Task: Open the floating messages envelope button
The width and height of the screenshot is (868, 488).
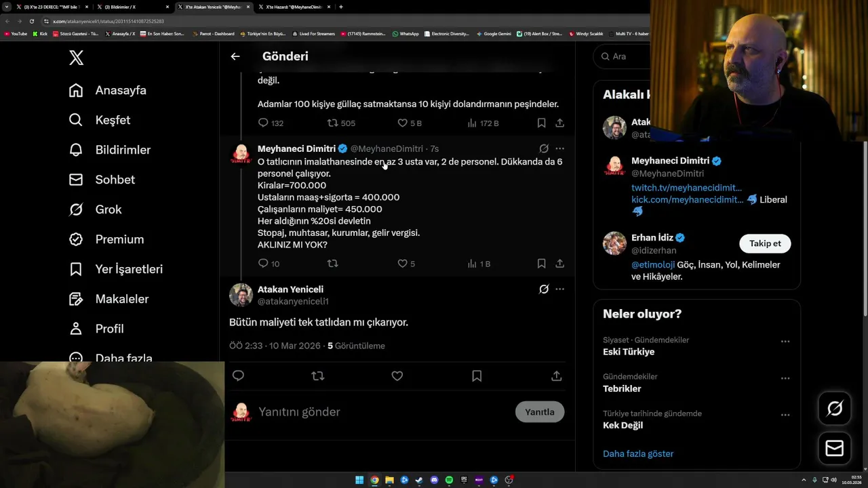Action: coord(835,449)
